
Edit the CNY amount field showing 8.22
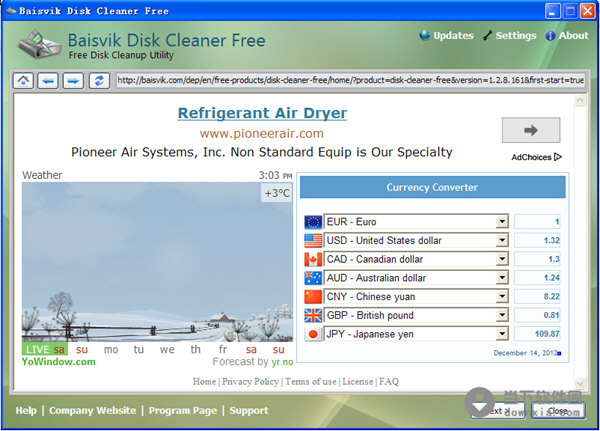pyautogui.click(x=537, y=296)
